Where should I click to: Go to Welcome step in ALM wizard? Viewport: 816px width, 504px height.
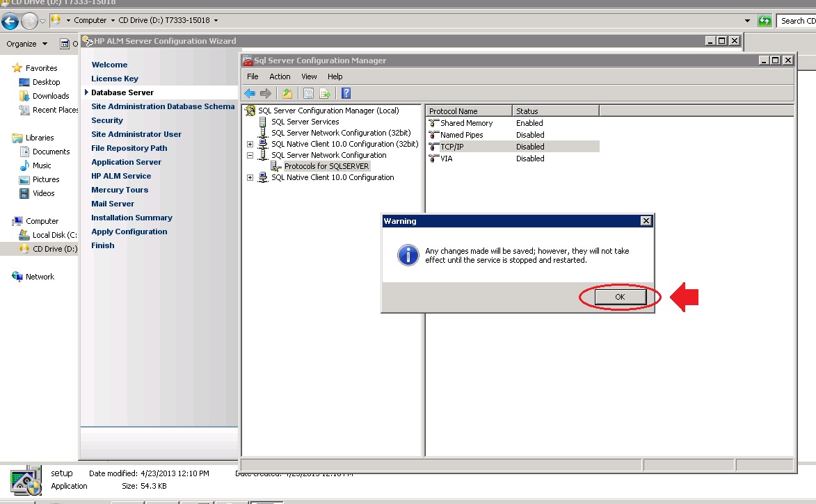pos(109,65)
